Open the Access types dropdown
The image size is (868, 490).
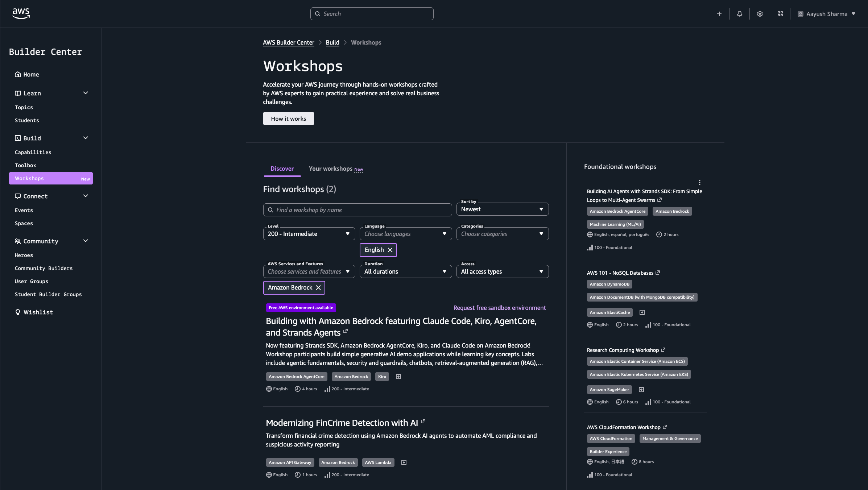point(503,271)
